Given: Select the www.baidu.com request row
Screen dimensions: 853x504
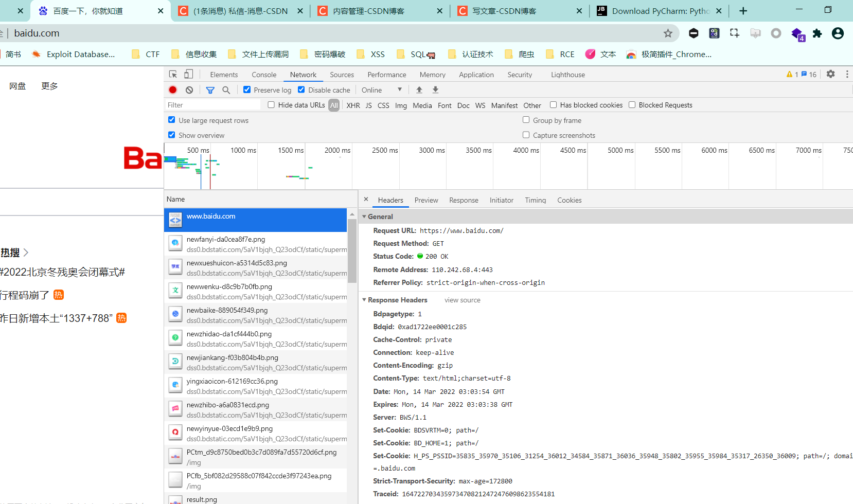Looking at the screenshot, I should [255, 220].
